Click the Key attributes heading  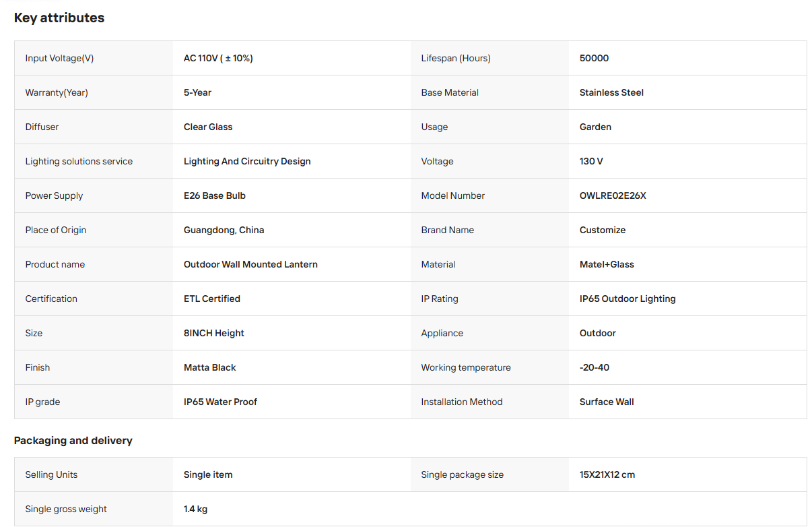59,18
